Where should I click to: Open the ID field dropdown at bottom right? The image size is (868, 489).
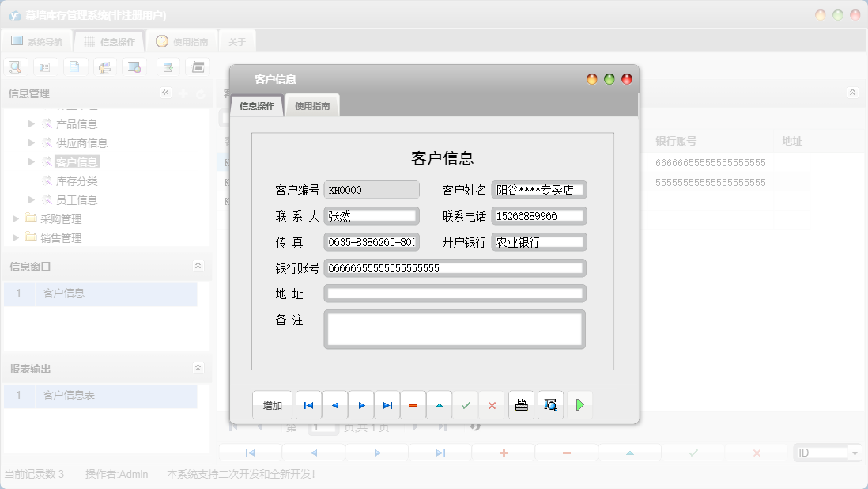point(855,452)
